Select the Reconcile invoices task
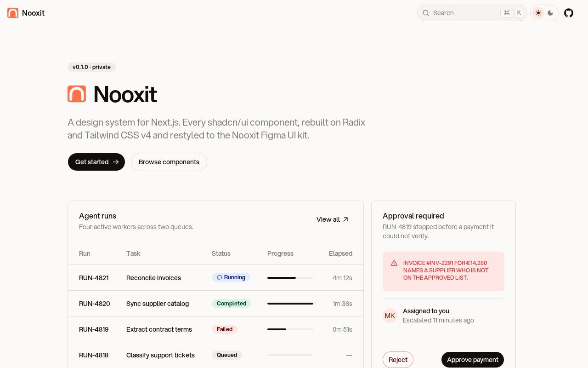This screenshot has height=368, width=588. (x=153, y=278)
